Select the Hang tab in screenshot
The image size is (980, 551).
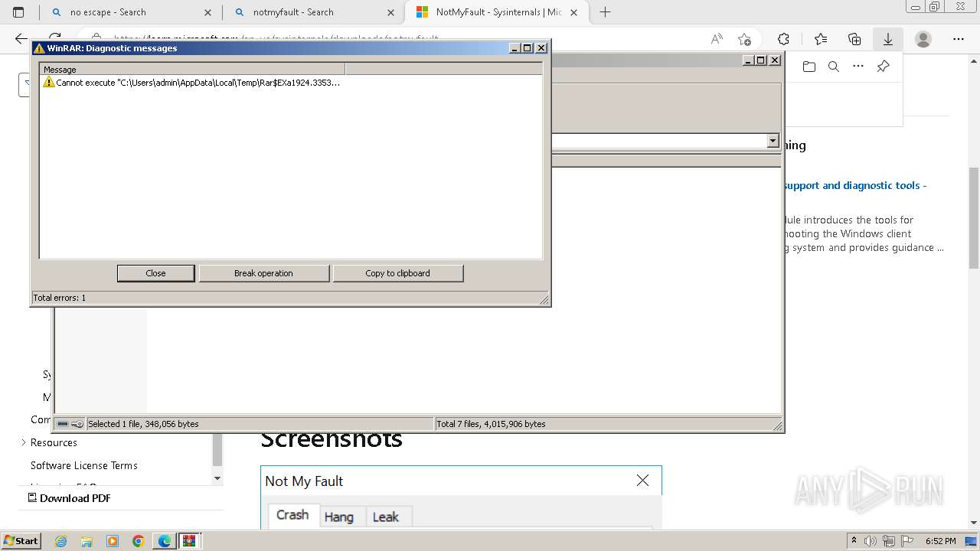click(339, 517)
